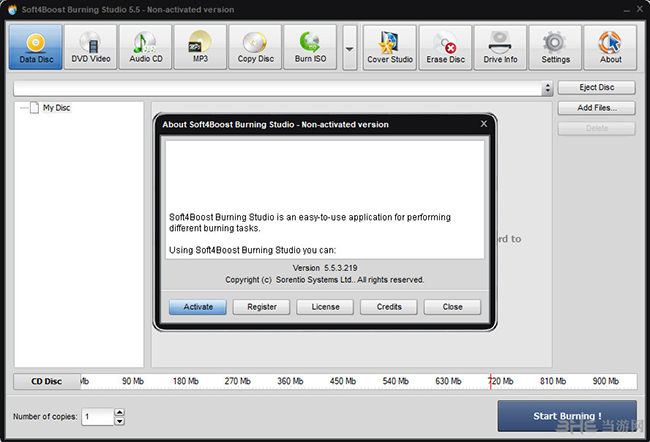Click the app flame icon in title bar
Viewport: 650px width, 442px height.
coord(12,9)
